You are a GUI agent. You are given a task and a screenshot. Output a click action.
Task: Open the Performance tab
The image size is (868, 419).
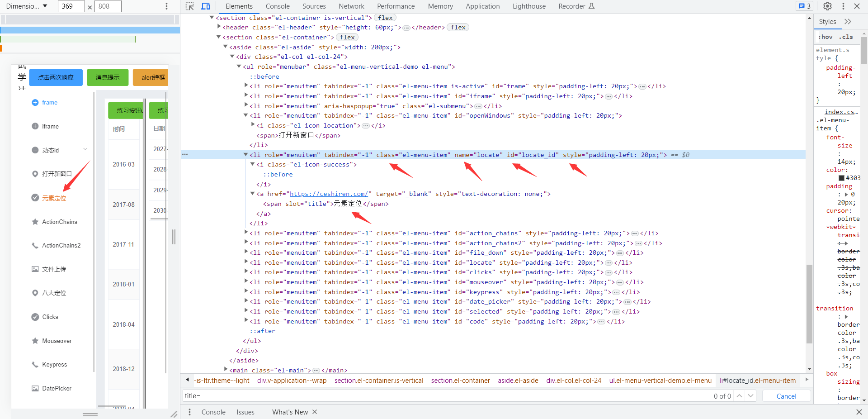[396, 6]
